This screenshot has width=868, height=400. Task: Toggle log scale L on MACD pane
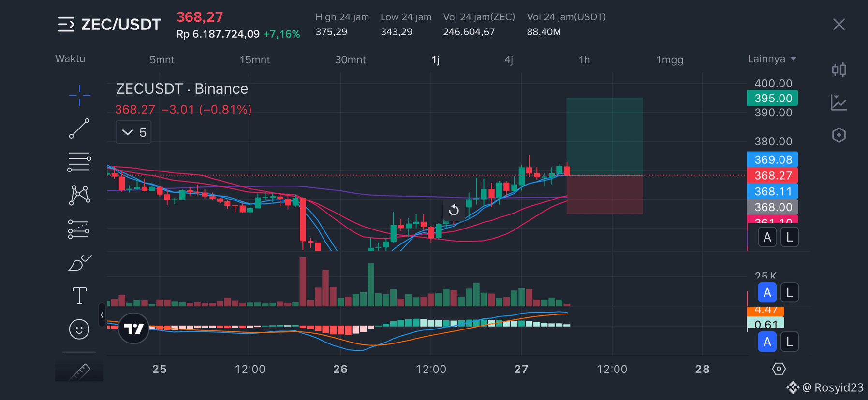789,342
